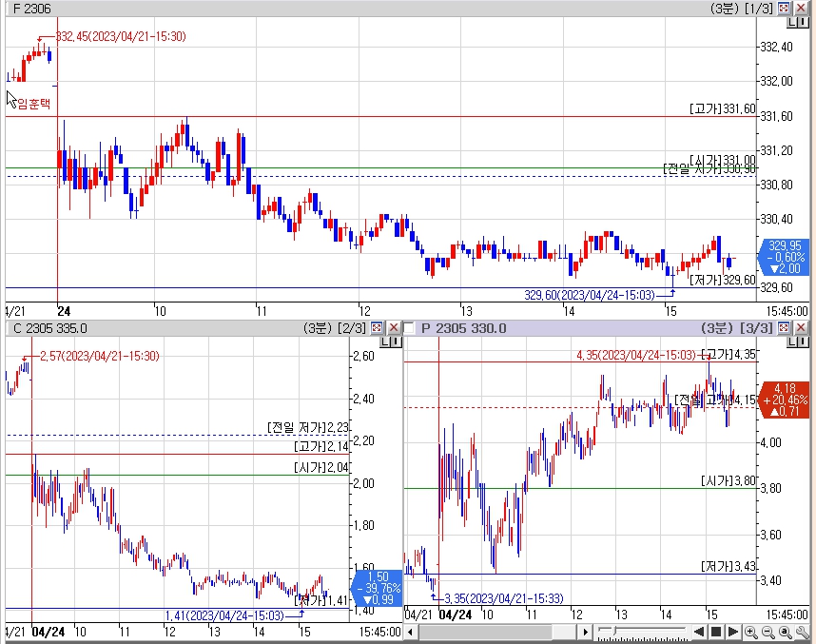The height and width of the screenshot is (644, 816).
Task: Click the 329.60(2023/04/24-15:03) low annotation
Action: click(589, 295)
